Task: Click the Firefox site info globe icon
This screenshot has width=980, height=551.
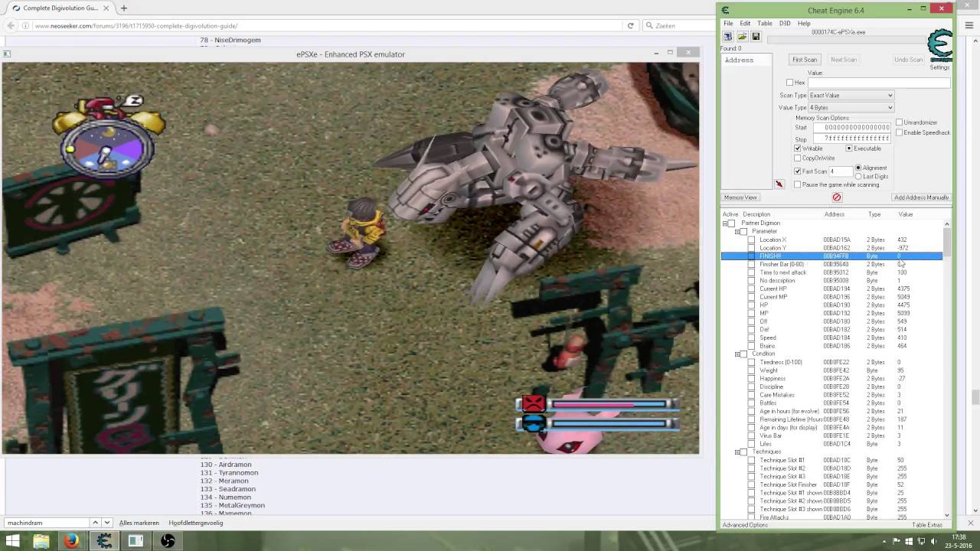Action: (26, 25)
